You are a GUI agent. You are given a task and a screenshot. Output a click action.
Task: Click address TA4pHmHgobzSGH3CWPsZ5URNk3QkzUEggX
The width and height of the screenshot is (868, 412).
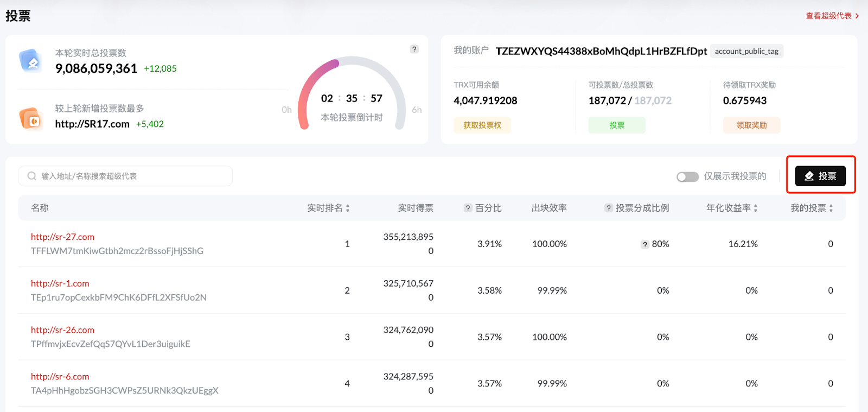pos(125,391)
